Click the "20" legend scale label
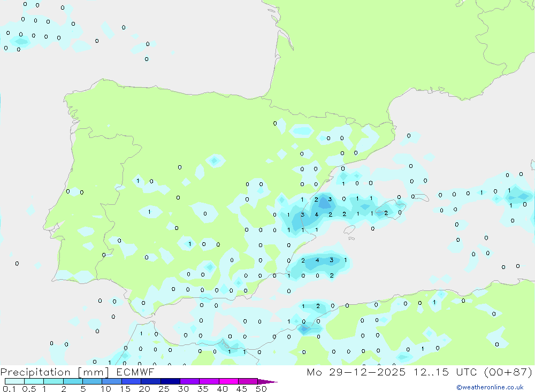 (x=144, y=389)
